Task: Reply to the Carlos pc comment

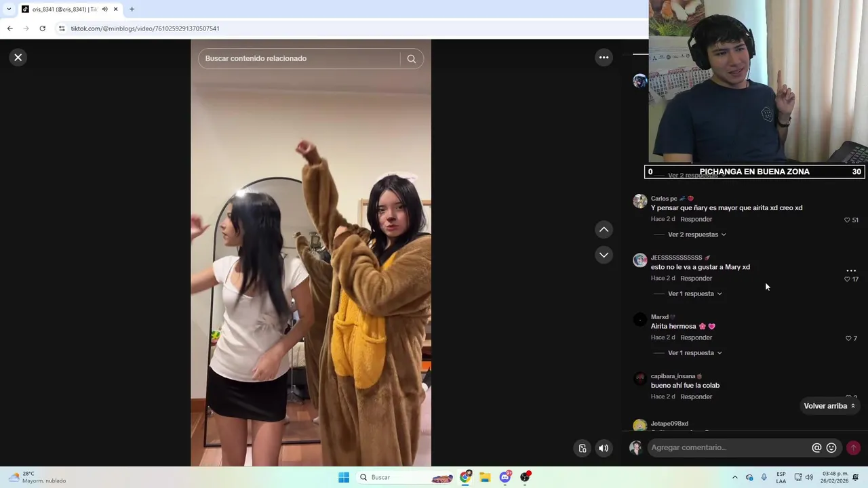Action: point(696,219)
